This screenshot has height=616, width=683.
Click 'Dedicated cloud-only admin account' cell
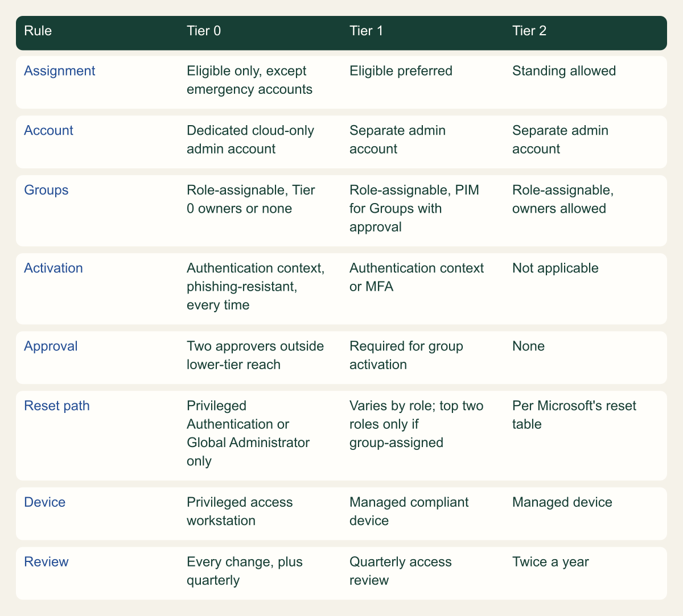(250, 139)
